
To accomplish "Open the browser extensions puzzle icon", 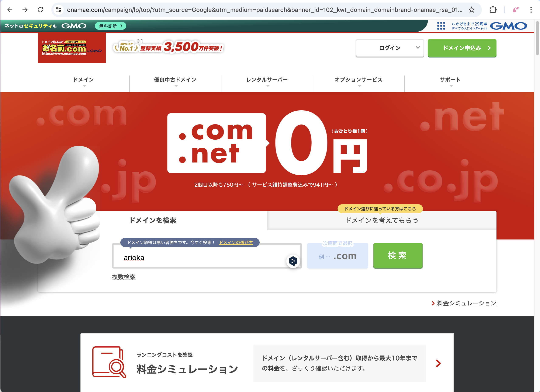I will tap(493, 10).
